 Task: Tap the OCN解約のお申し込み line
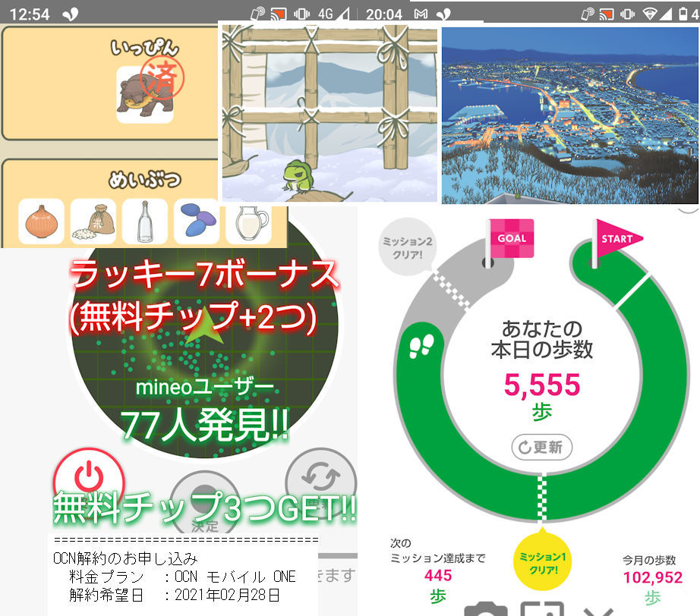tap(125, 558)
